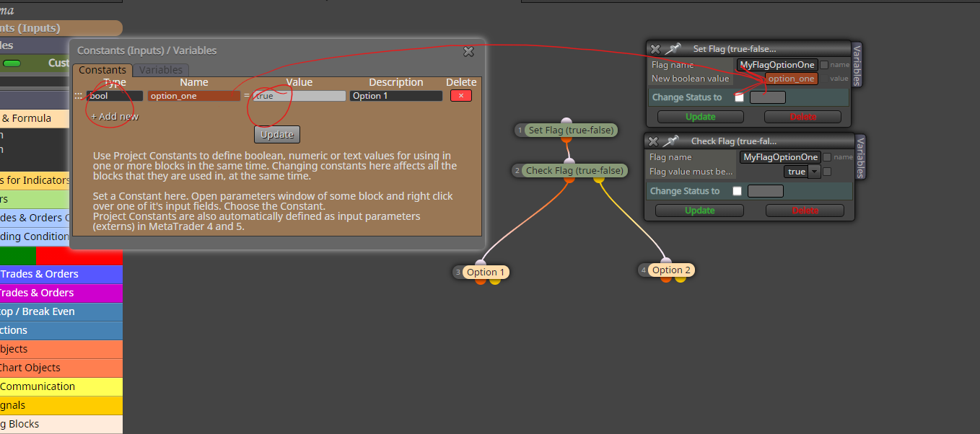The height and width of the screenshot is (434, 980).
Task: Click Update in the Check Flag panel
Action: 699,211
